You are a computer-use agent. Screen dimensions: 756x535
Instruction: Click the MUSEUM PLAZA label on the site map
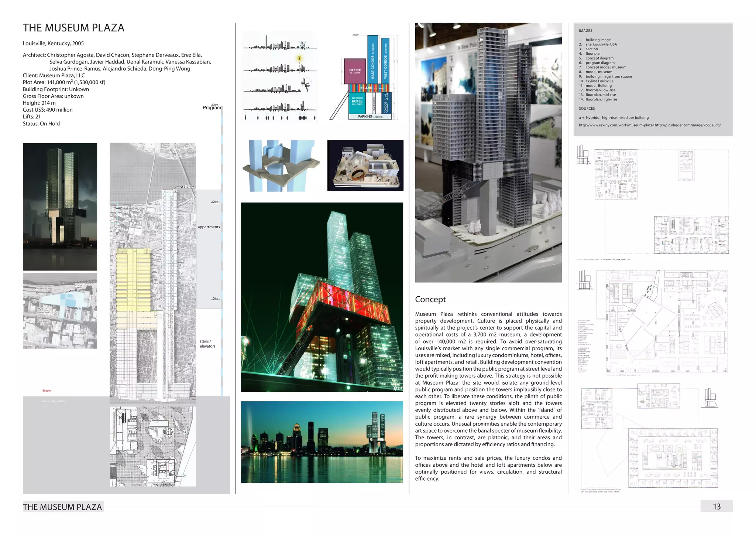tap(133, 209)
